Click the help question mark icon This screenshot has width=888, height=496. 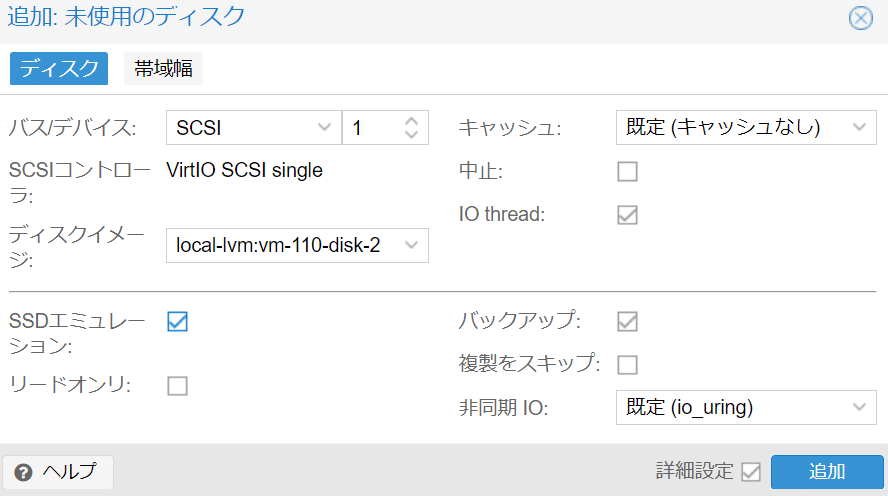[x=23, y=472]
